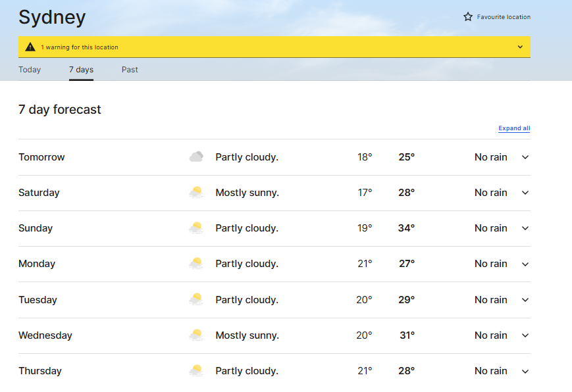Click the Favourite location label
Viewport: 572px width, 392px height.
[x=504, y=17]
